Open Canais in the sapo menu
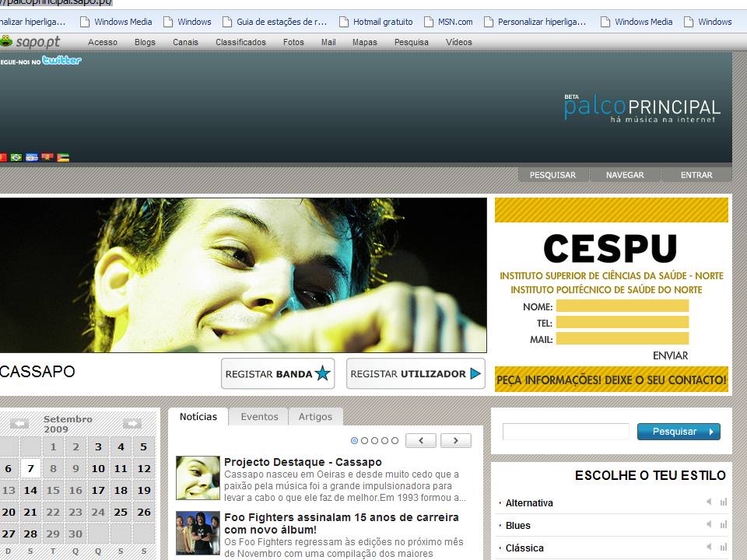747x560 pixels. point(185,42)
